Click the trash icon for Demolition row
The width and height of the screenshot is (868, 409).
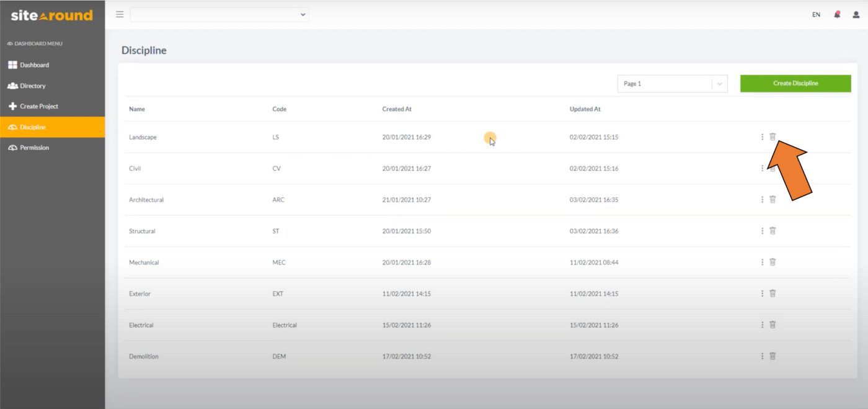tap(773, 356)
